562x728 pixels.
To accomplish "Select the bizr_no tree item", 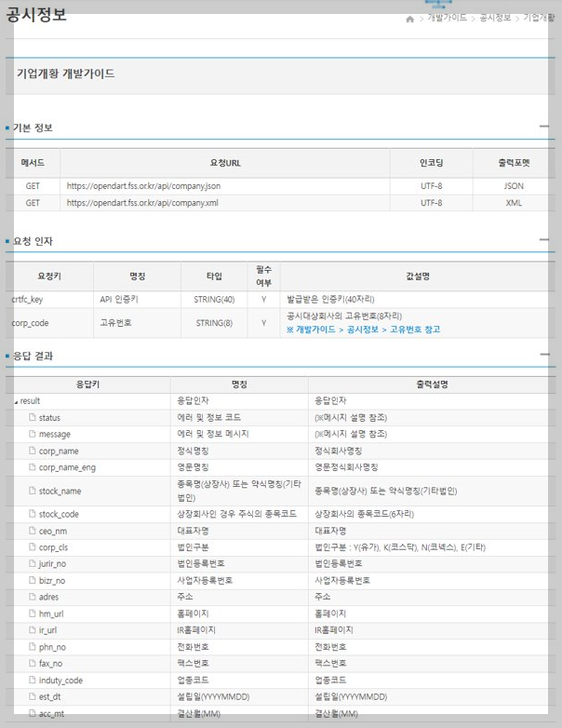I will tap(52, 580).
